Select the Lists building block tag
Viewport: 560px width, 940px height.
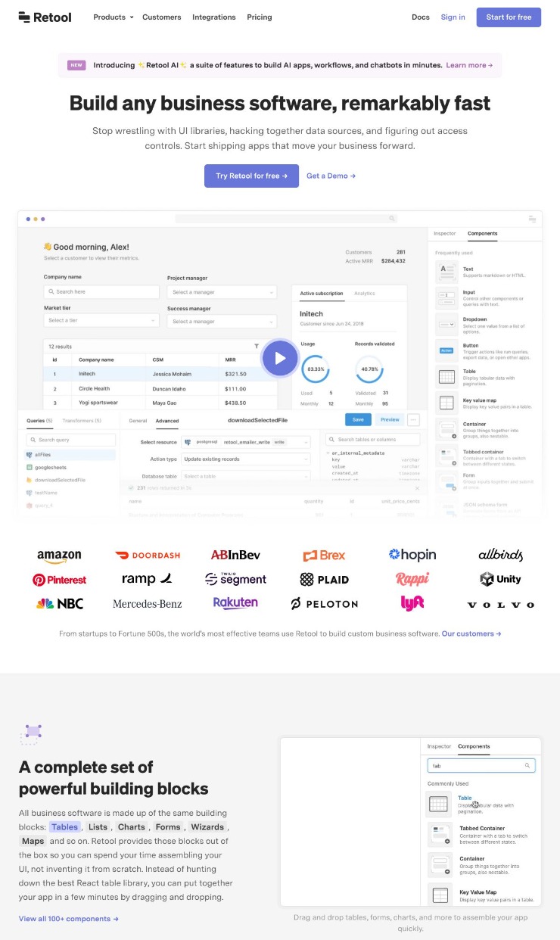pyautogui.click(x=98, y=827)
